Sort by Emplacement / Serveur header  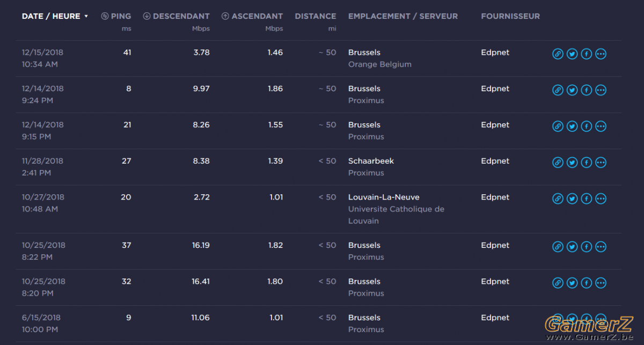403,16
